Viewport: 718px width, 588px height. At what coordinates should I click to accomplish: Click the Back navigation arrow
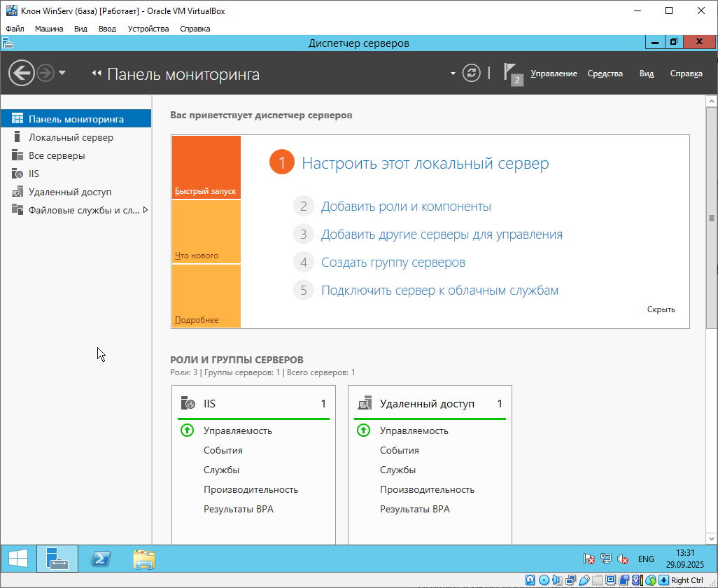(x=22, y=73)
